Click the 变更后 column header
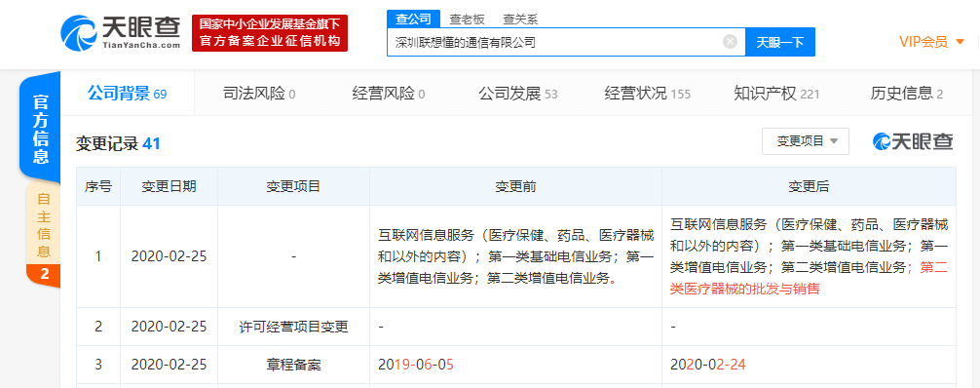Screen dimensions: 980x388 [809, 186]
